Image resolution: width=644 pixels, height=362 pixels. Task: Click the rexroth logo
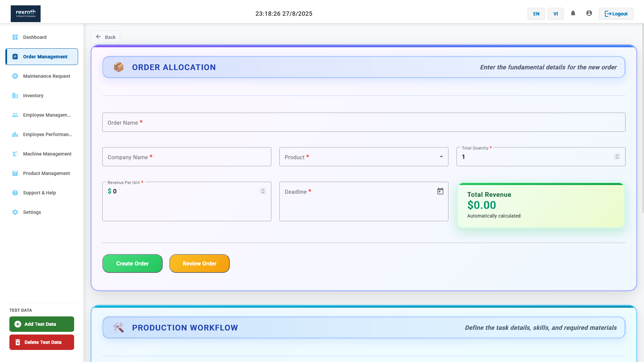pyautogui.click(x=25, y=14)
